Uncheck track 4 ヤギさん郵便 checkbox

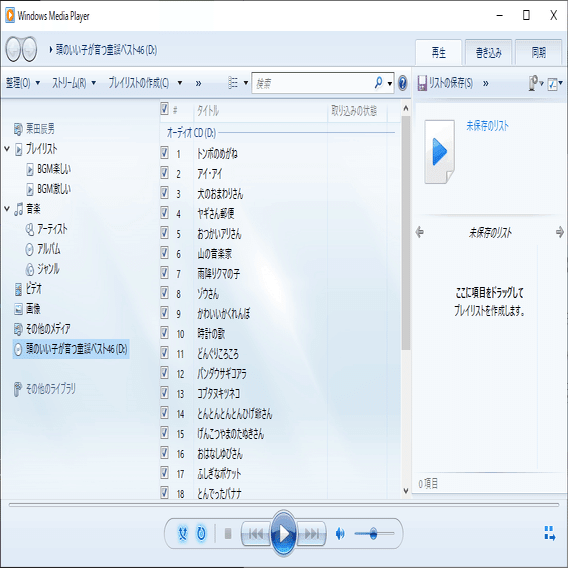(x=164, y=213)
